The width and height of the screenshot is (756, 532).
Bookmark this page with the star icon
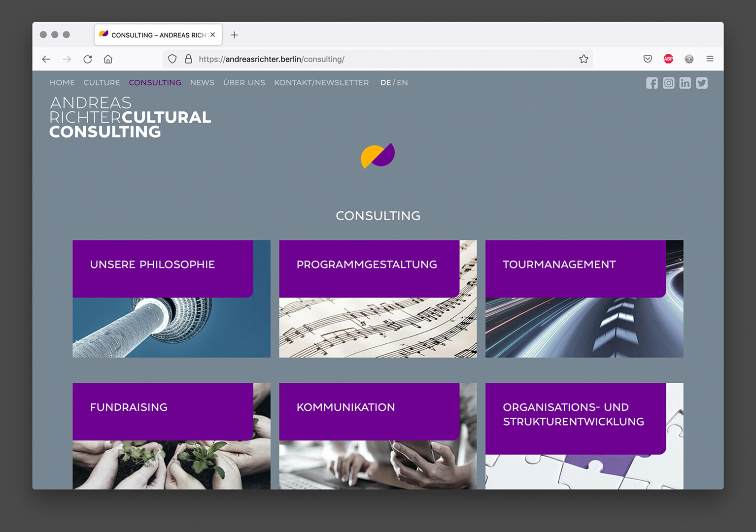(x=584, y=59)
